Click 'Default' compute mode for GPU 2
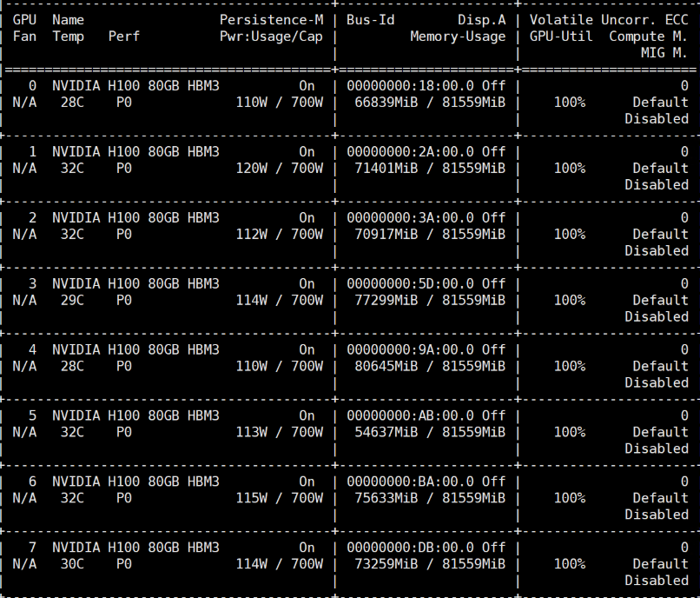The width and height of the screenshot is (700, 598). pos(660,234)
